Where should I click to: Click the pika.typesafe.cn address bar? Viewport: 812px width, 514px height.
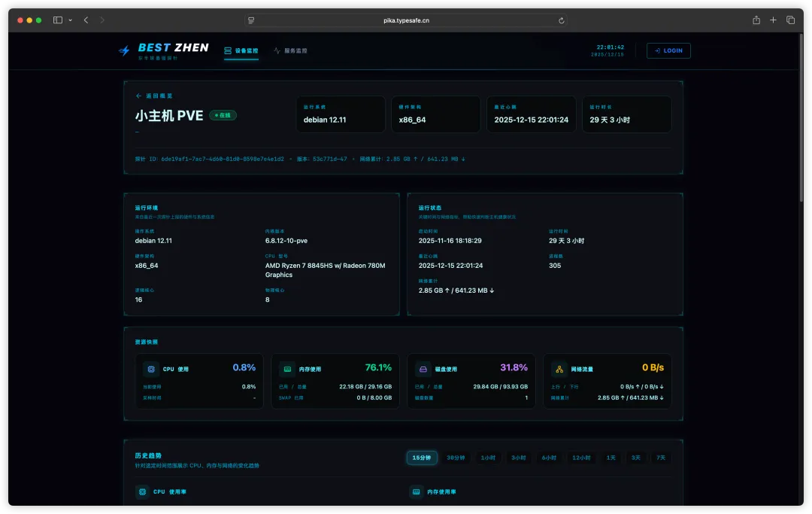pyautogui.click(x=406, y=21)
